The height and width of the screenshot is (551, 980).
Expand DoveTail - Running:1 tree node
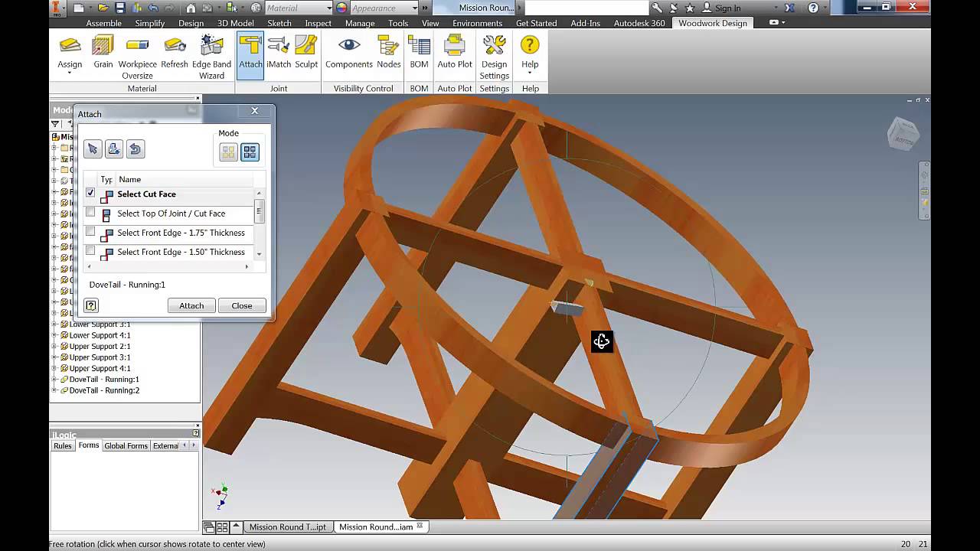(54, 380)
